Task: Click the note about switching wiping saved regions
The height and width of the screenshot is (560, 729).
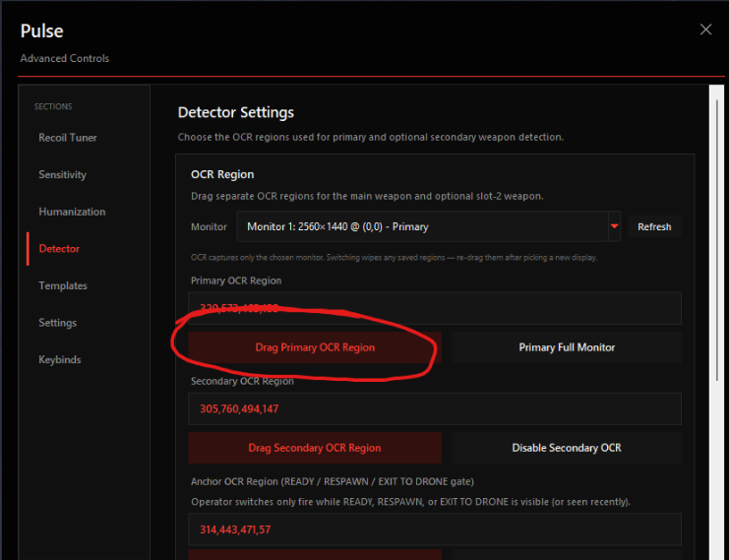Action: tap(394, 257)
